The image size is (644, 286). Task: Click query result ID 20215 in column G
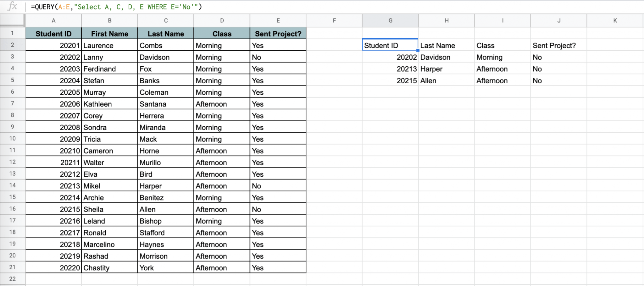click(x=390, y=80)
